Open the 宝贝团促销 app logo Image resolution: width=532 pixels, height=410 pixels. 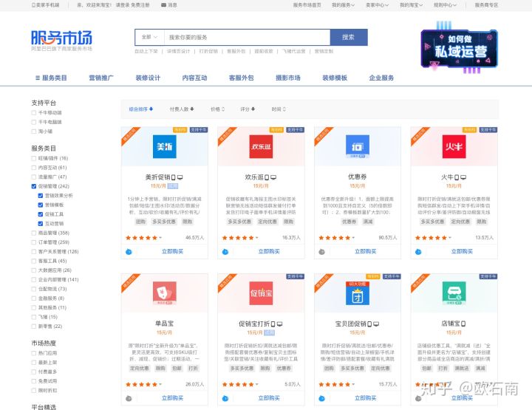tap(357, 293)
